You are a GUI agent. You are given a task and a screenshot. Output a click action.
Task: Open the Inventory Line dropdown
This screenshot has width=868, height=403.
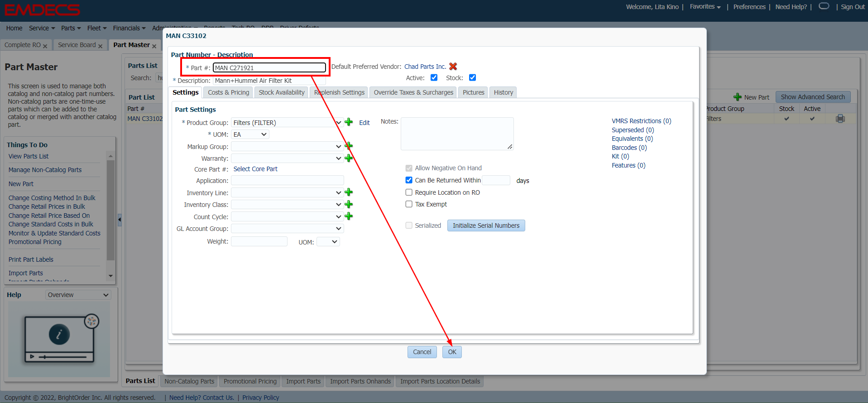(287, 192)
